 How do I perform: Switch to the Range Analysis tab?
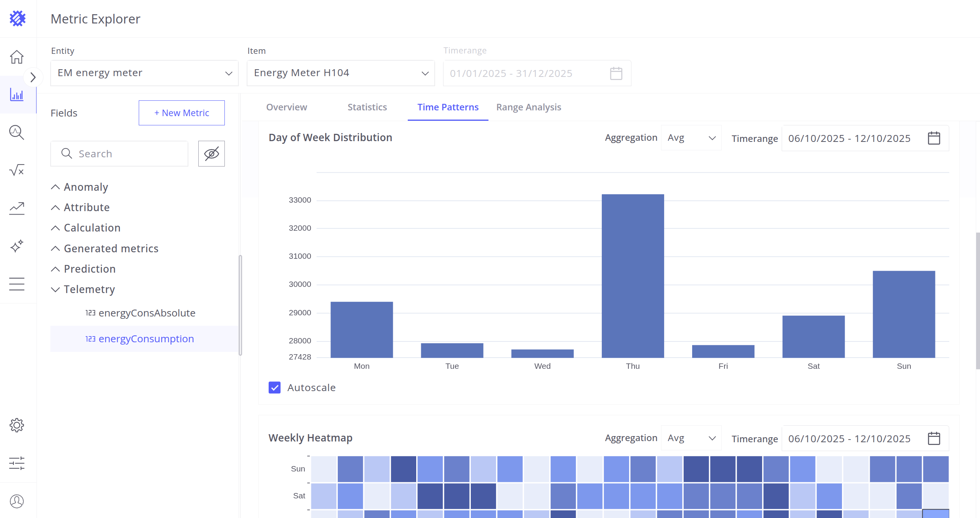pos(528,107)
